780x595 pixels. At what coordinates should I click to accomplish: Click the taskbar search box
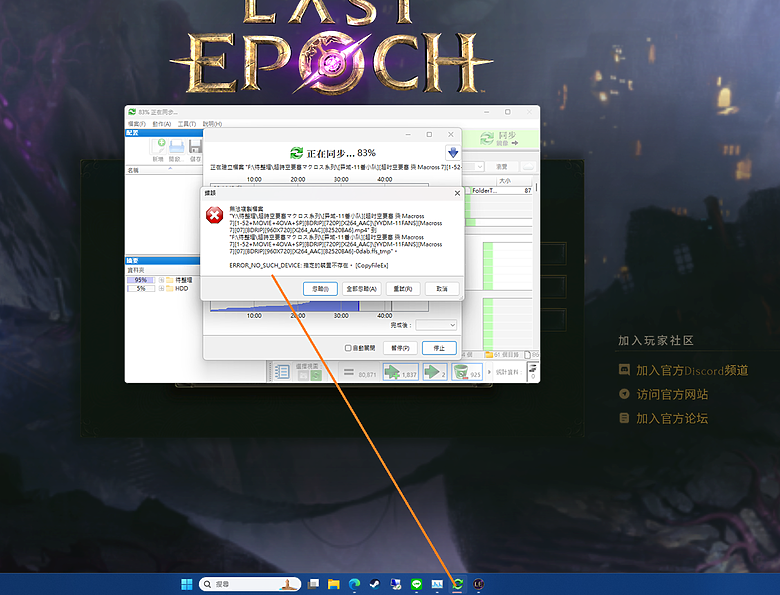tap(250, 584)
